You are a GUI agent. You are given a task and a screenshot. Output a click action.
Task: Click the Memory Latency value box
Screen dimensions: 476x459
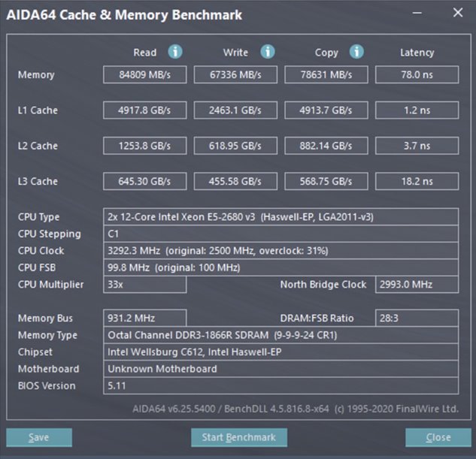[417, 74]
